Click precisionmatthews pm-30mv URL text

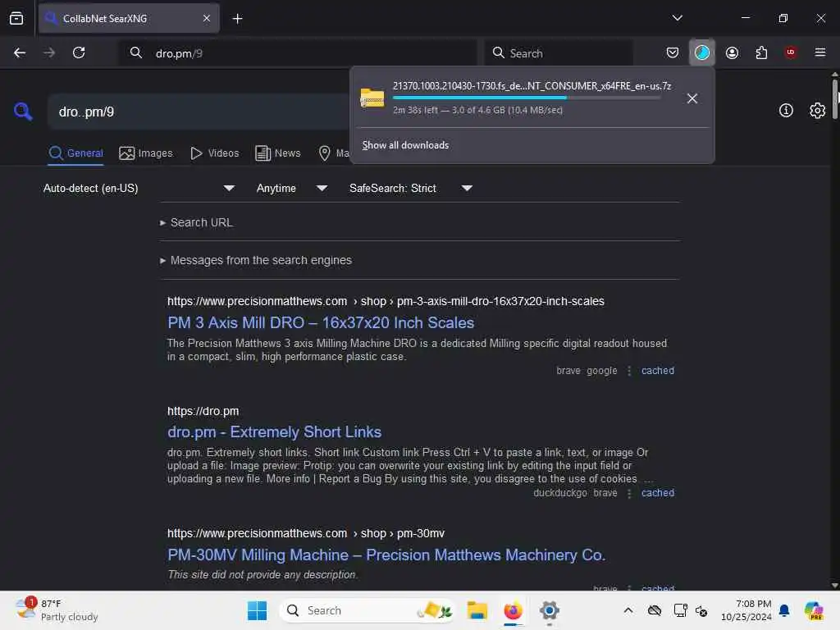point(306,533)
